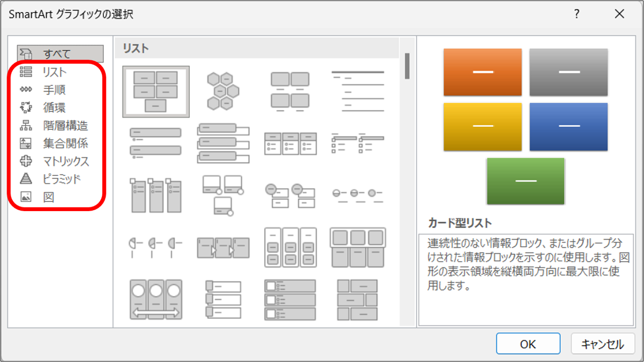The width and height of the screenshot is (644, 362).
Task: Select the three increasing circles process layout
Action: pos(357,196)
